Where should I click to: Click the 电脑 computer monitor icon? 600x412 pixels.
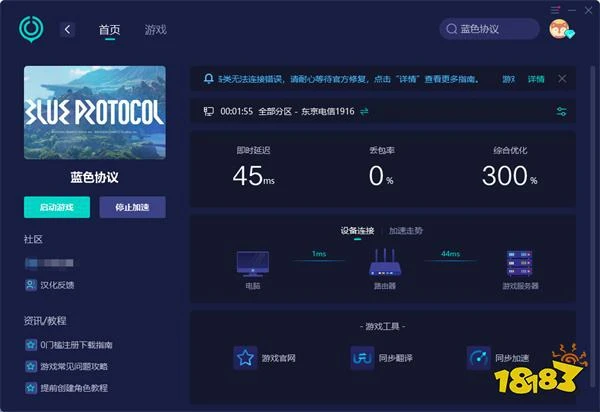click(252, 263)
